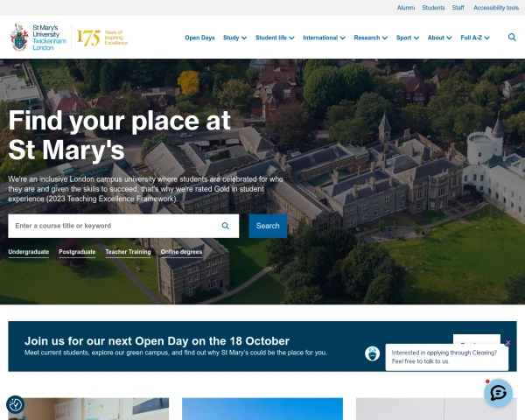525x420 pixels.
Task: Click the St Mary's University crest logo
Action: pos(19,37)
